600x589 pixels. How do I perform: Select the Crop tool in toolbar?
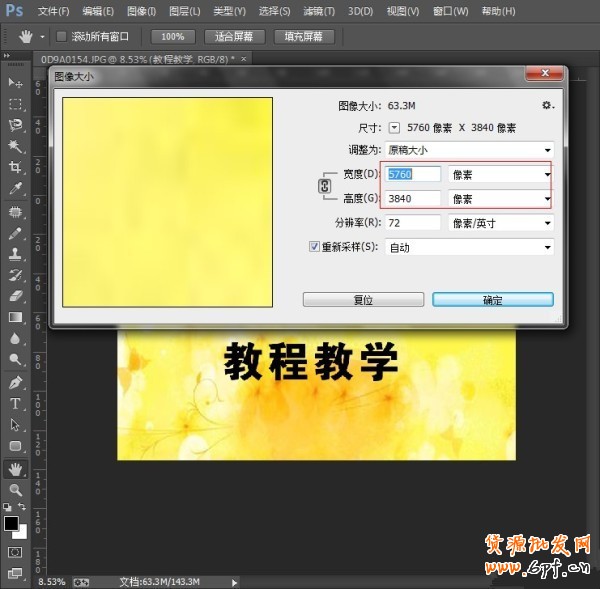click(x=15, y=167)
